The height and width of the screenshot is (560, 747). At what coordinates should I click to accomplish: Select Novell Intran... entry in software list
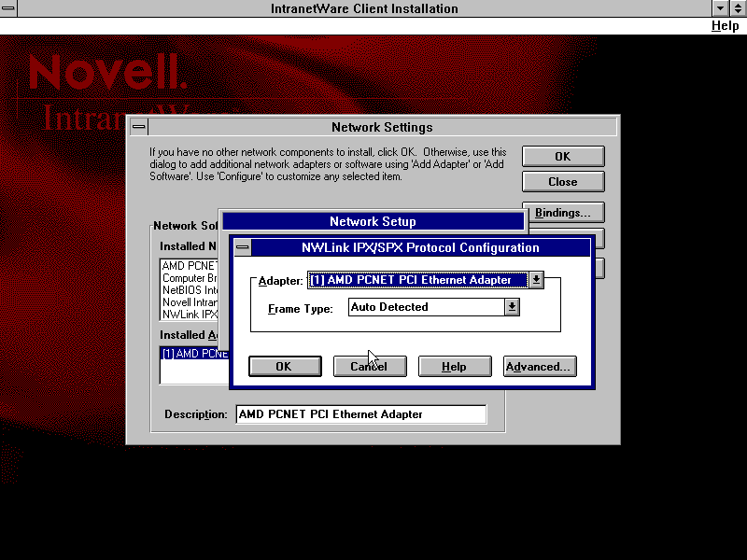190,302
